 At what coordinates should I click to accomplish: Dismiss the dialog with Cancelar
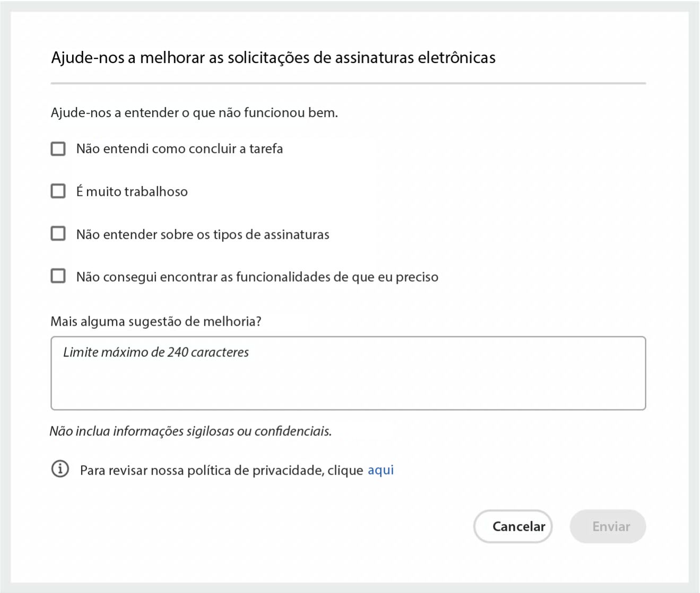(513, 526)
